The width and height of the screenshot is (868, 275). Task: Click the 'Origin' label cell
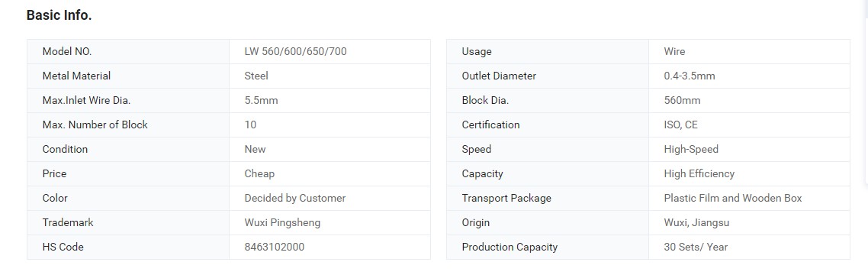(x=548, y=222)
